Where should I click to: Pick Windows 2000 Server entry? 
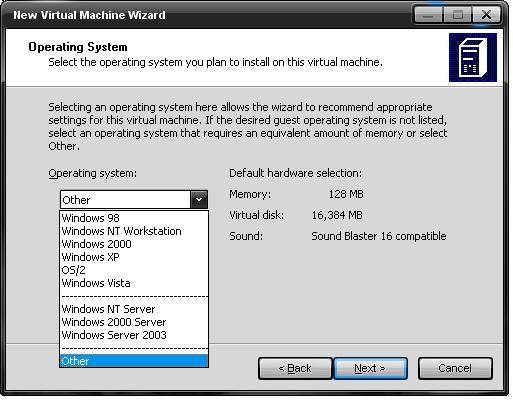tap(134, 322)
